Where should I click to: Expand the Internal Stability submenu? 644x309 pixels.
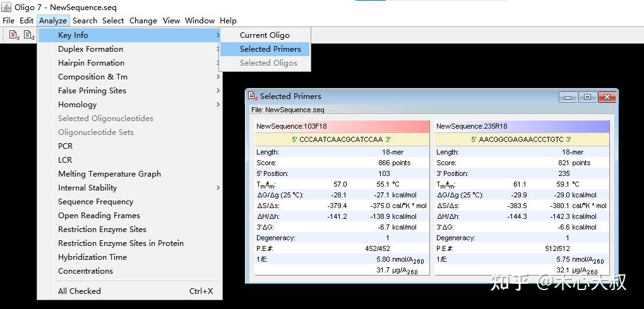[x=130, y=188]
